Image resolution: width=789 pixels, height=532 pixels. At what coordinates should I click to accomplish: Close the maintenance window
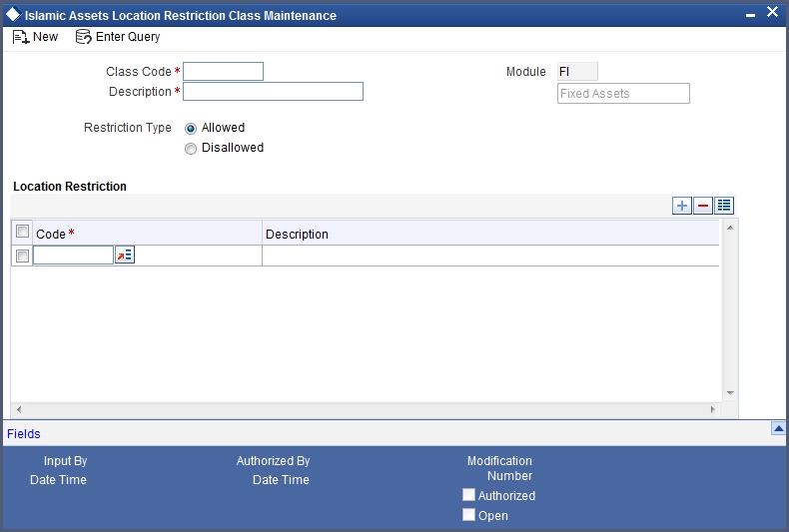pyautogui.click(x=772, y=12)
